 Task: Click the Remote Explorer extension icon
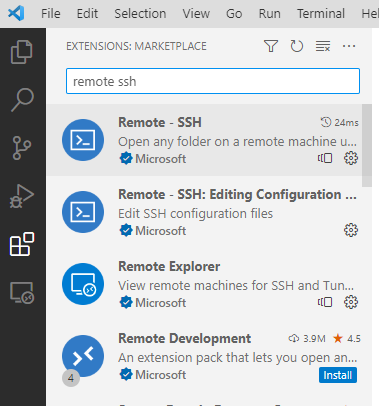pos(83,284)
